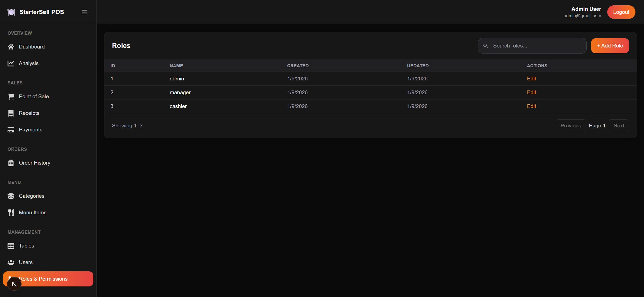Click the Point of Sale cart icon
644x297 pixels.
click(11, 96)
